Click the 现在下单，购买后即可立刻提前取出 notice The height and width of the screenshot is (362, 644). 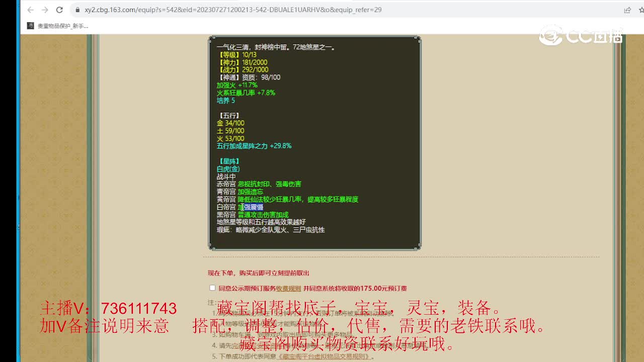(x=259, y=273)
